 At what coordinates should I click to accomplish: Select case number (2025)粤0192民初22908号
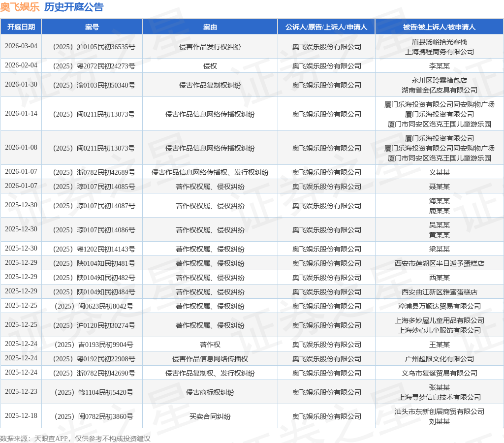[x=94, y=359]
